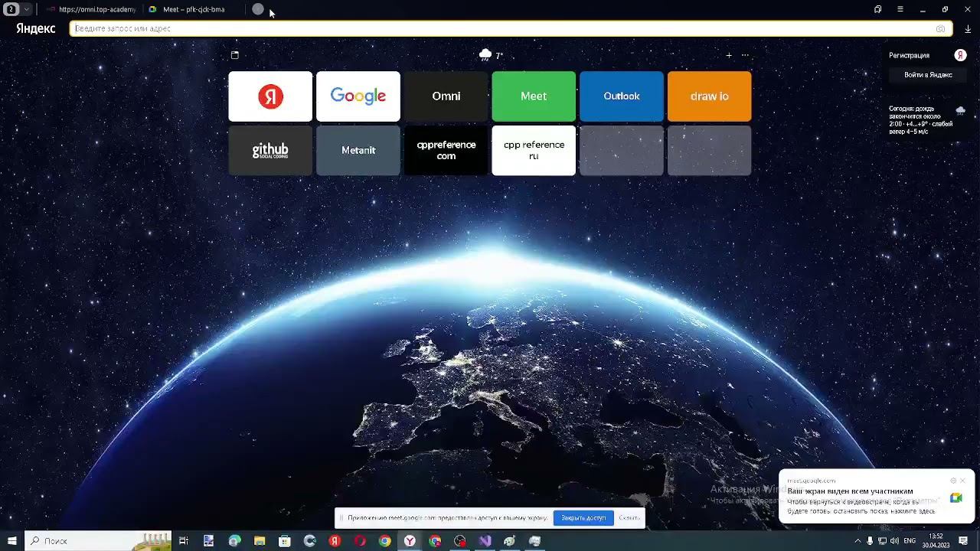This screenshot has width=980, height=551.
Task: Open Visual Studio from the taskbar
Action: [x=485, y=541]
